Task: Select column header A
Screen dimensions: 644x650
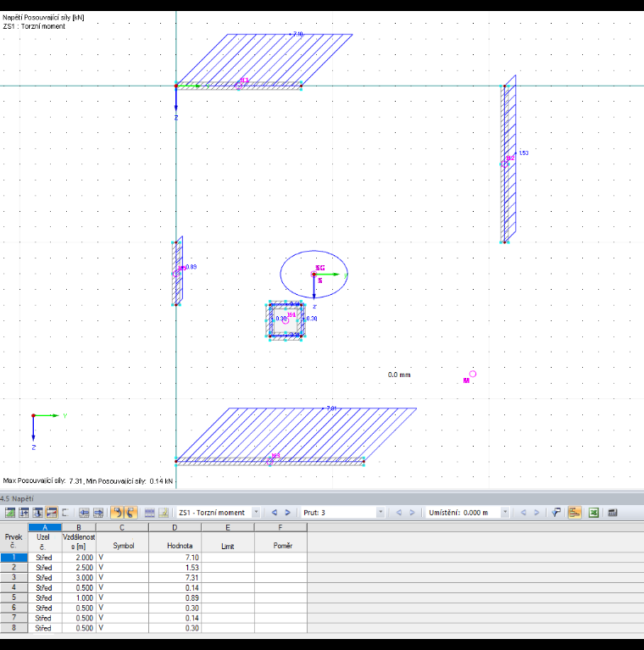Action: tap(45, 527)
